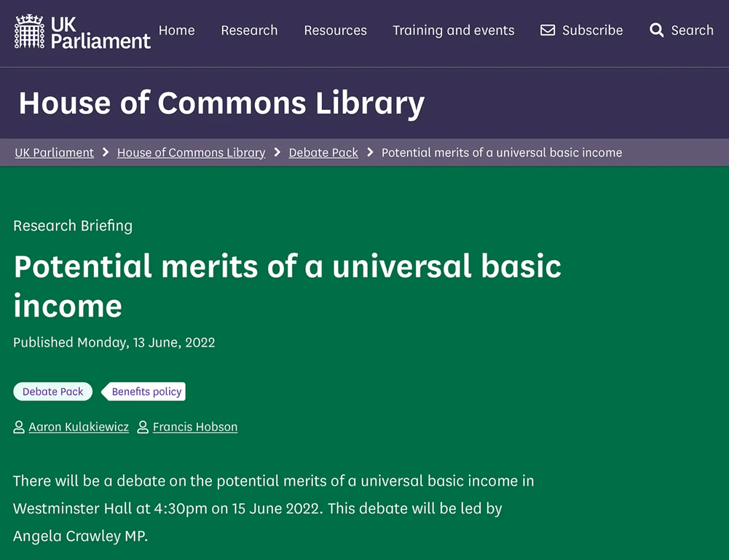Follow the House of Commons Library breadcrumb

[x=191, y=152]
